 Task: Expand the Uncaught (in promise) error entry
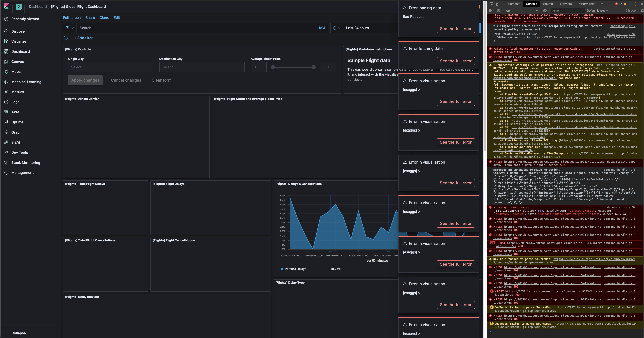point(495,207)
